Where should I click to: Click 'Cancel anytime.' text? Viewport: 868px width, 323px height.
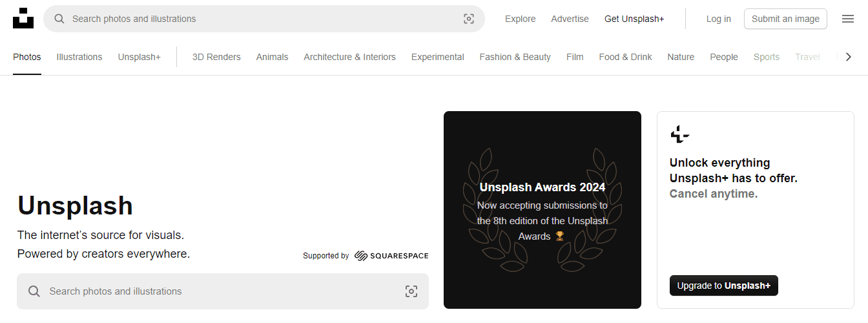pyautogui.click(x=714, y=194)
